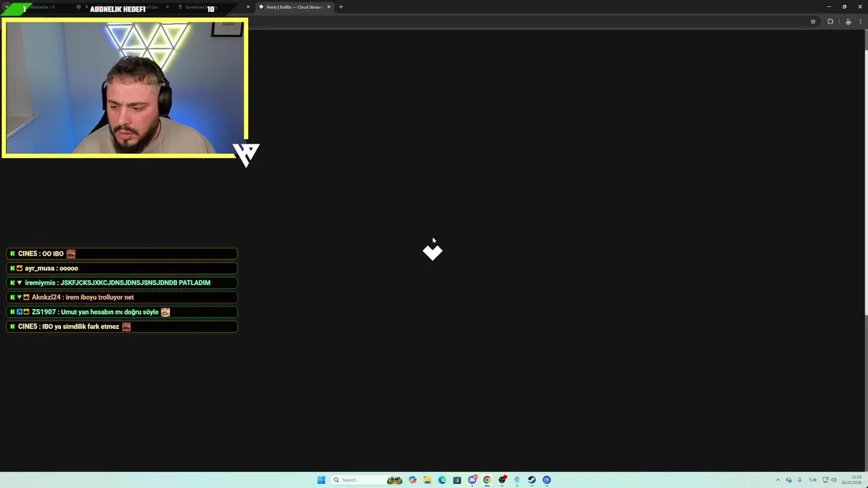This screenshot has width=868, height=488.
Task: Open the app with red notification badge
Action: coord(502,480)
